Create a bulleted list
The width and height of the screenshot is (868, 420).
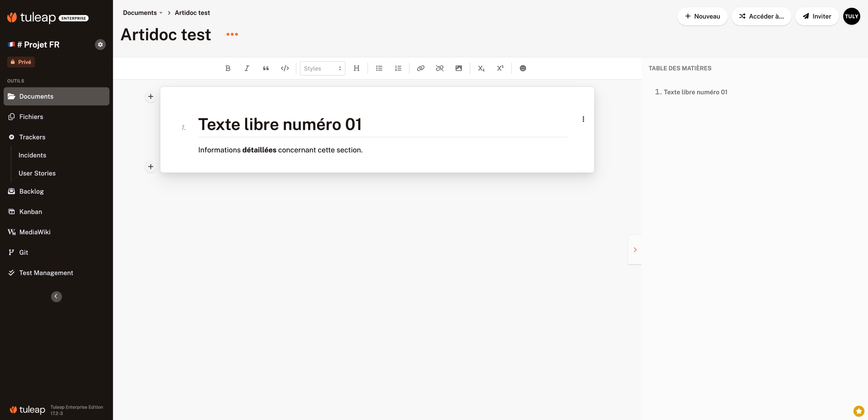tap(379, 68)
